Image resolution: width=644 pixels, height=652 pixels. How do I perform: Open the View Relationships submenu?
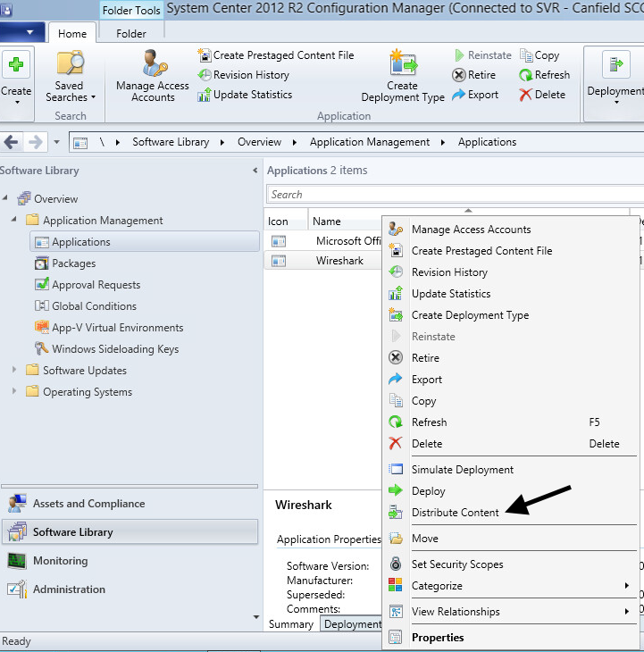[511, 612]
